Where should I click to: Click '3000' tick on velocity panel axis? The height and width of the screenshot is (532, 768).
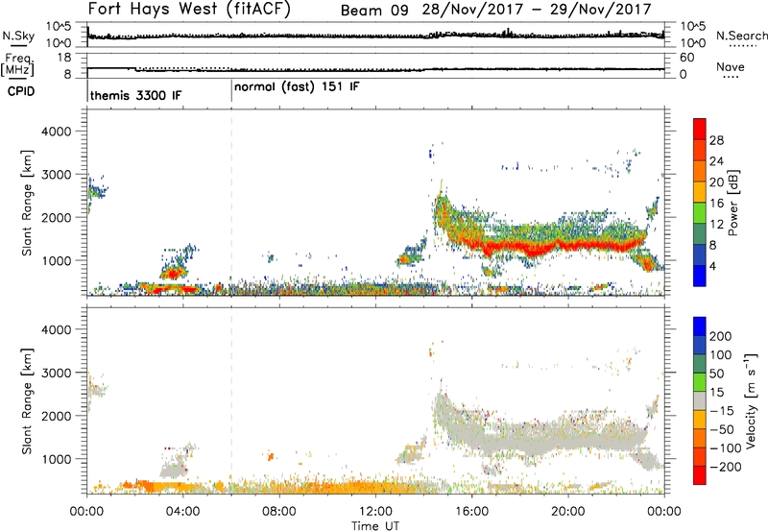click(x=56, y=373)
